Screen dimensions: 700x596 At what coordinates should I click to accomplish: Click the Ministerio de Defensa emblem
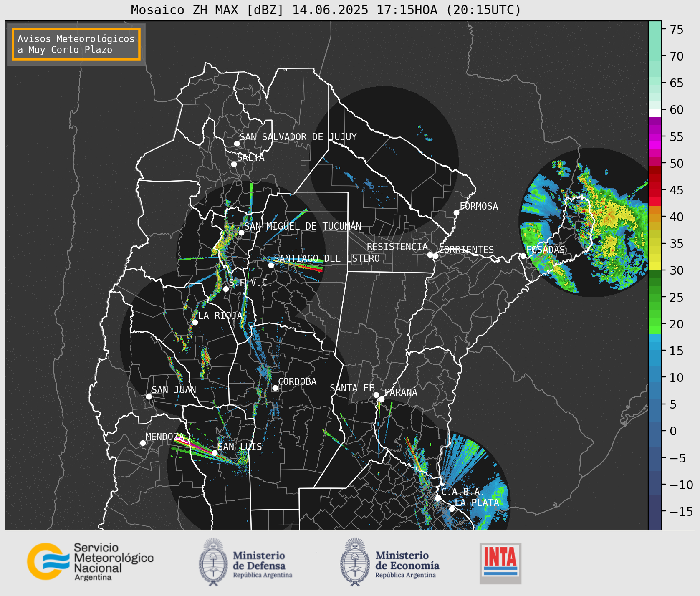[213, 562]
